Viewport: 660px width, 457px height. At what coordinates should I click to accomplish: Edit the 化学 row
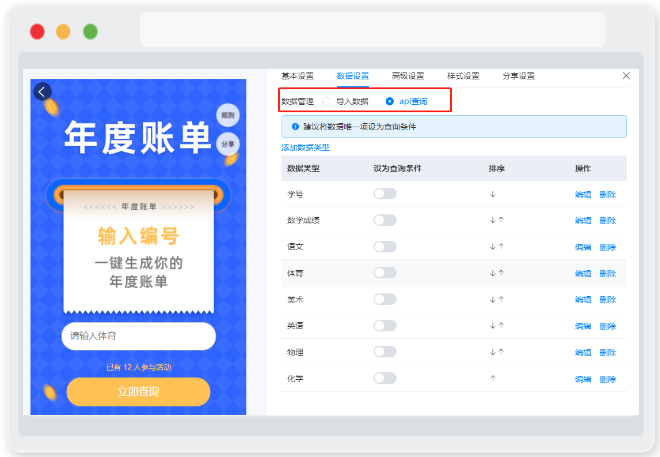[x=583, y=379]
